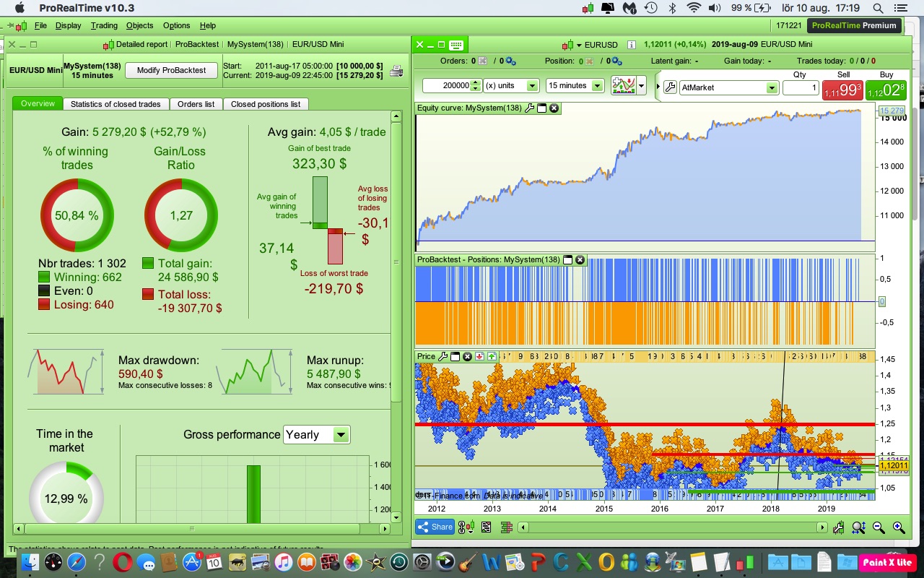Image resolution: width=924 pixels, height=578 pixels.
Task: Click the Modify ProBacktest button
Action: (x=172, y=70)
